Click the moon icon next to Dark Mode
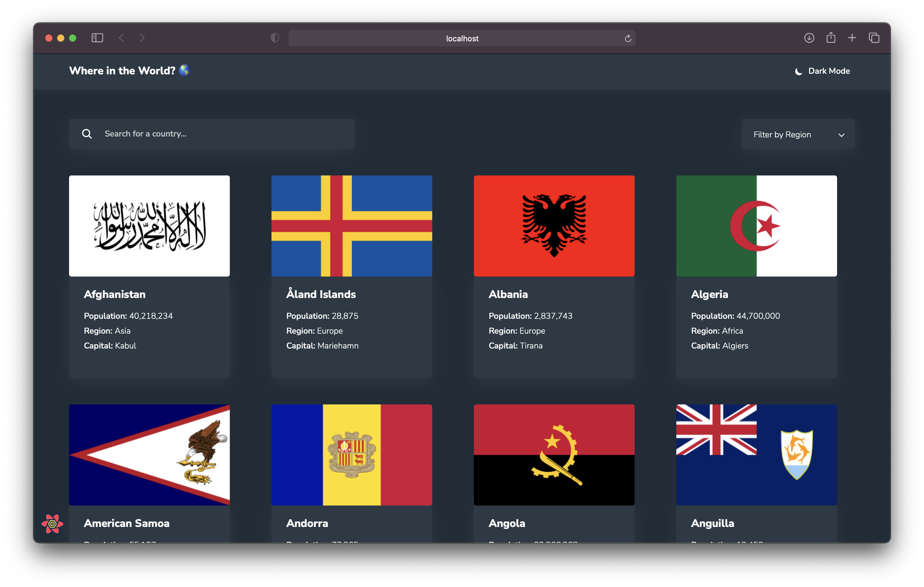This screenshot has height=587, width=924. [798, 71]
